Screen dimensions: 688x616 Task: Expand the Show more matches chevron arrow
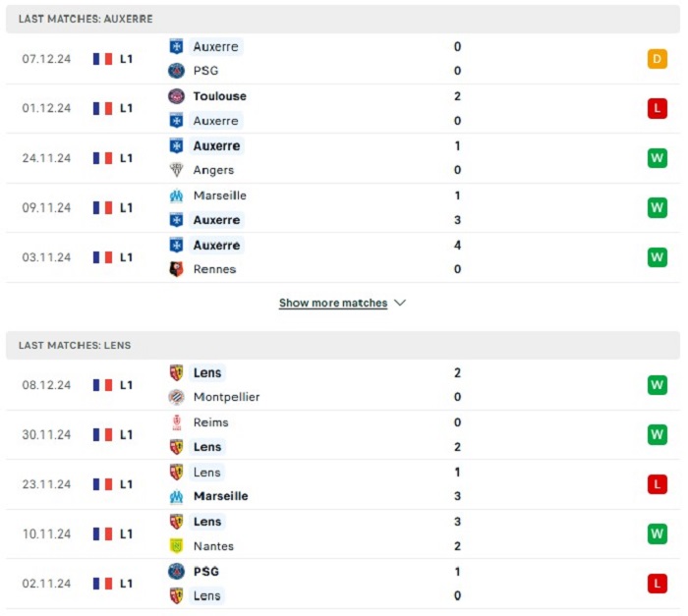click(x=400, y=303)
